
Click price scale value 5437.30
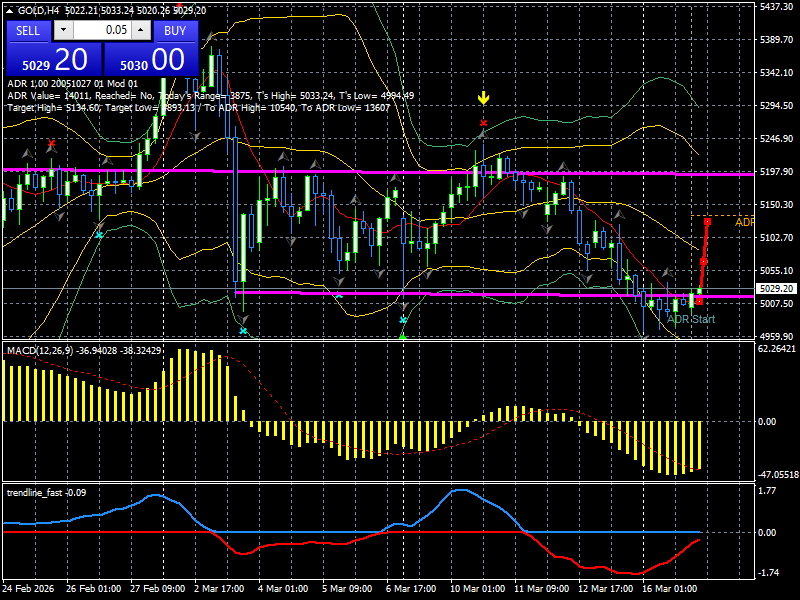tap(776, 7)
